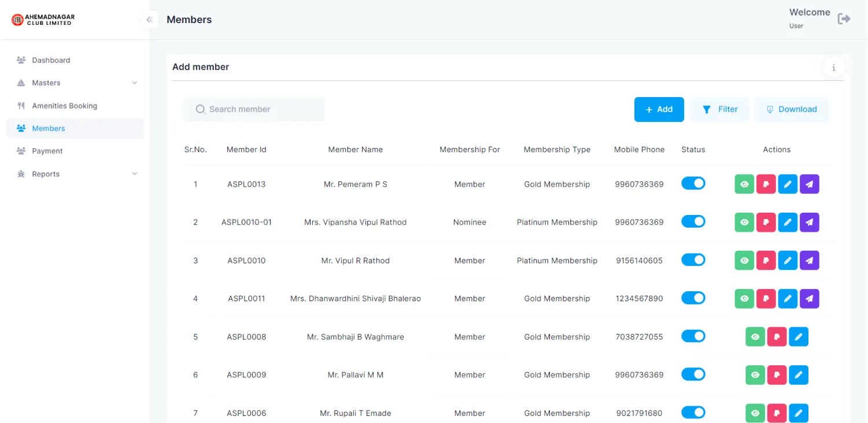The width and height of the screenshot is (868, 423).
Task: Click phone number 1234567890
Action: coord(640,299)
